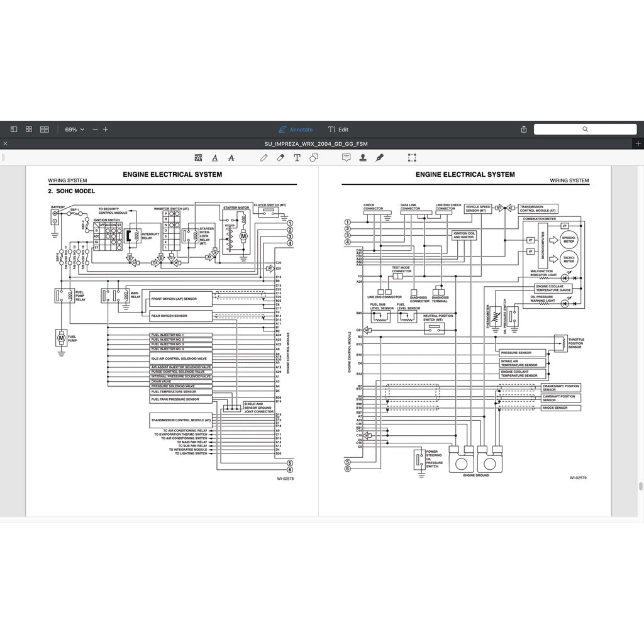
Task: Select the text highlight tool
Action: [199, 158]
